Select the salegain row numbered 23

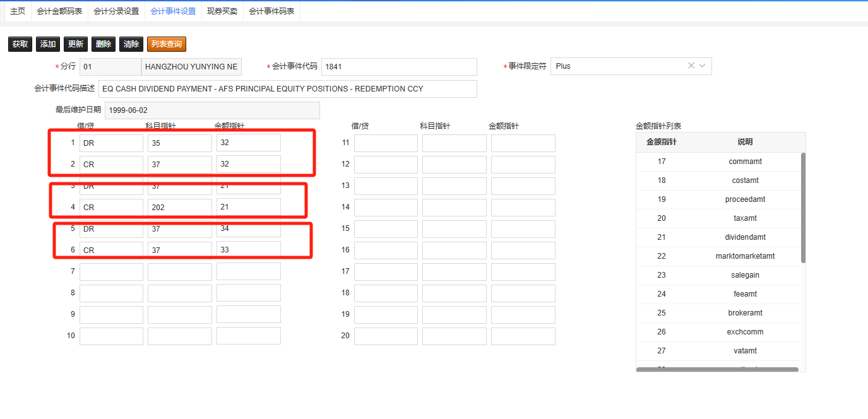718,275
